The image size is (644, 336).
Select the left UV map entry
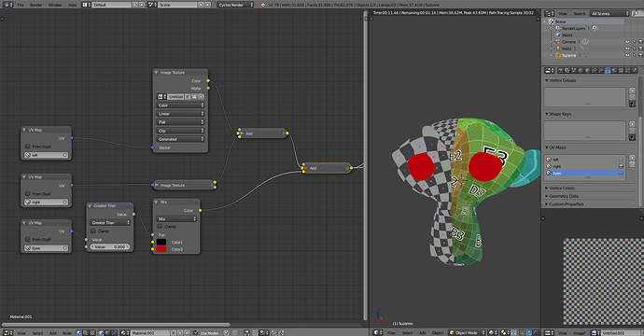(584, 160)
